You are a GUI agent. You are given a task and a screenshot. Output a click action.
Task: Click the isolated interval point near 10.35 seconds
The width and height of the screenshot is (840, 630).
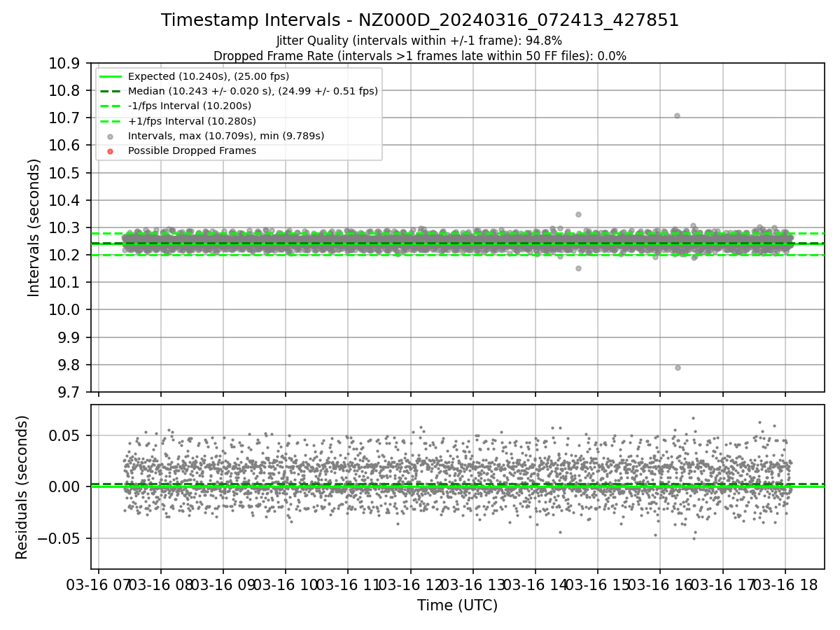tap(578, 214)
